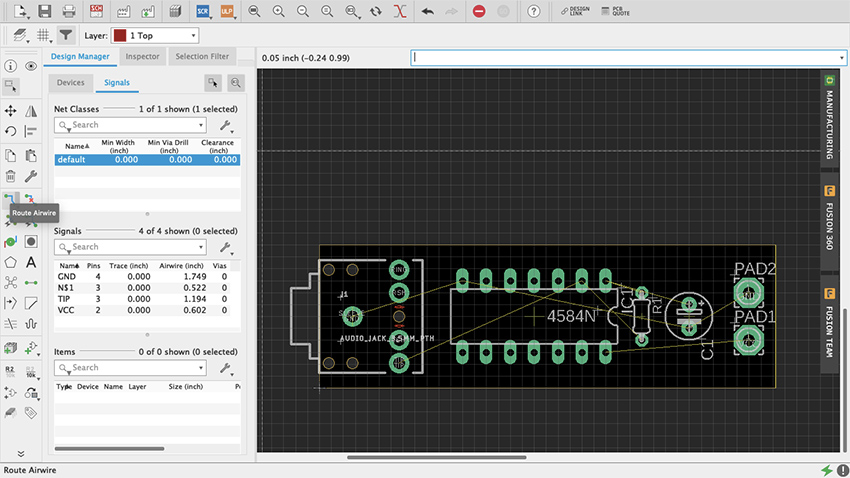Open the grid settings dropdown icon

[x=43, y=35]
